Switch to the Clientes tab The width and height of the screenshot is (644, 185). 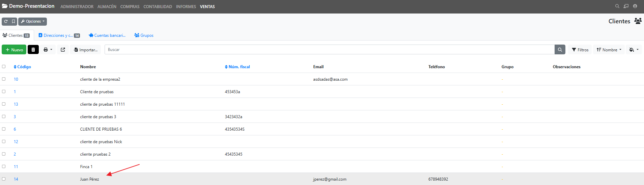tap(16, 35)
